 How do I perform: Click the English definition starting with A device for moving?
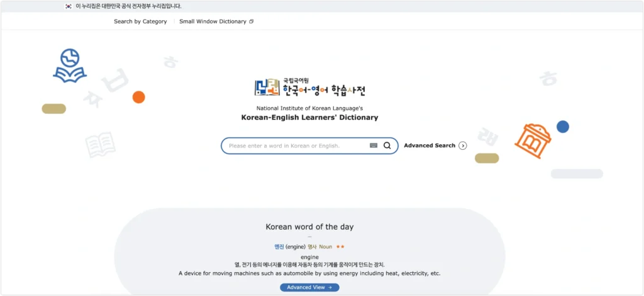click(309, 273)
